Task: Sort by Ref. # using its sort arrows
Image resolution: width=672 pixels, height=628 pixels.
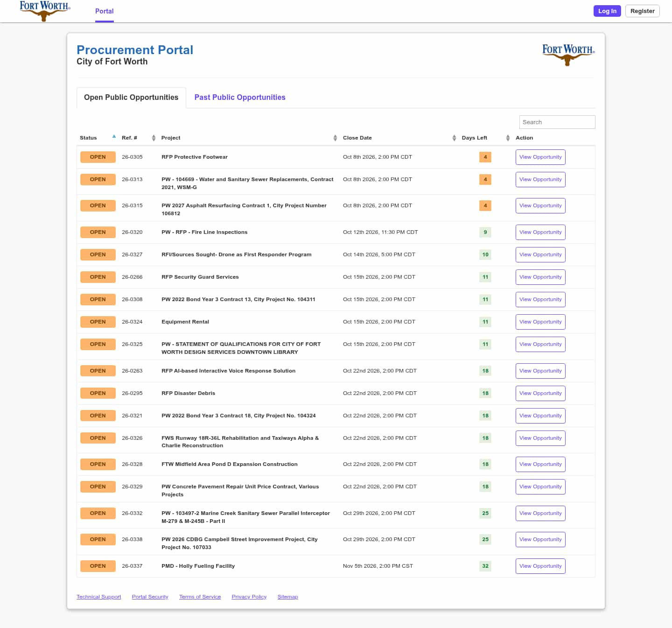Action: pos(154,138)
